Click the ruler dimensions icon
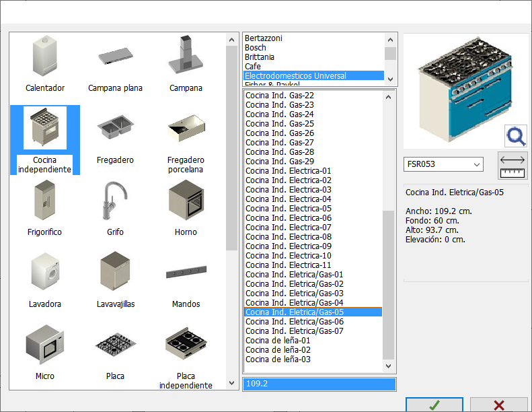 pos(512,166)
